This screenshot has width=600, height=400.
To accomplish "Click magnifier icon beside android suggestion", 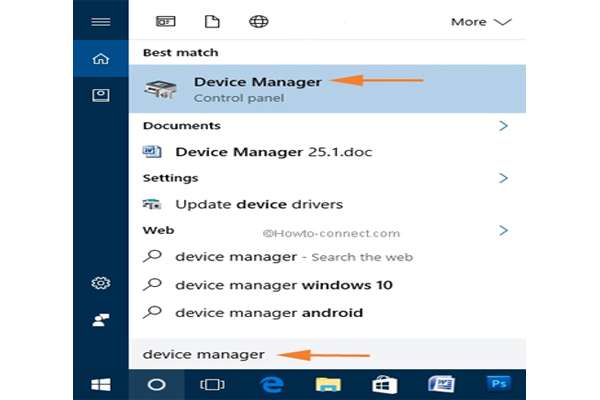I will [152, 312].
